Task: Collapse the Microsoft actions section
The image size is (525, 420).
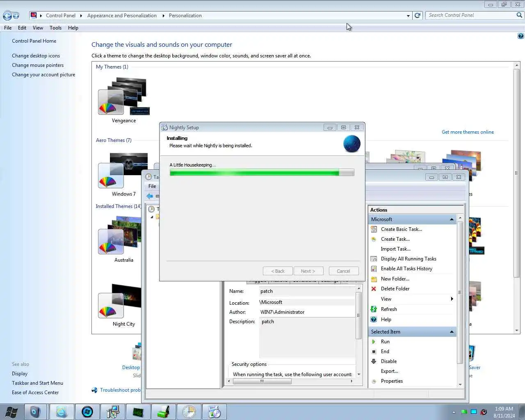Action: pyautogui.click(x=452, y=219)
